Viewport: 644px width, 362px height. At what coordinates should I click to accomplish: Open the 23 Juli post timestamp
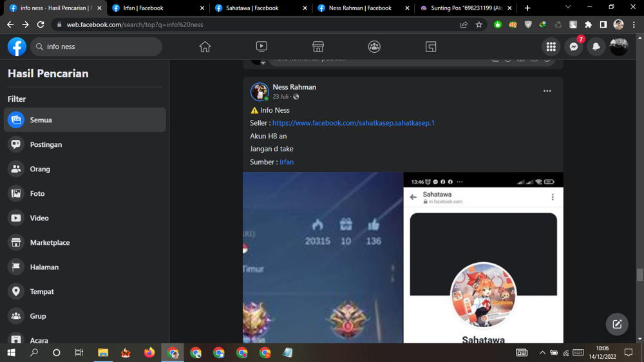tap(281, 97)
